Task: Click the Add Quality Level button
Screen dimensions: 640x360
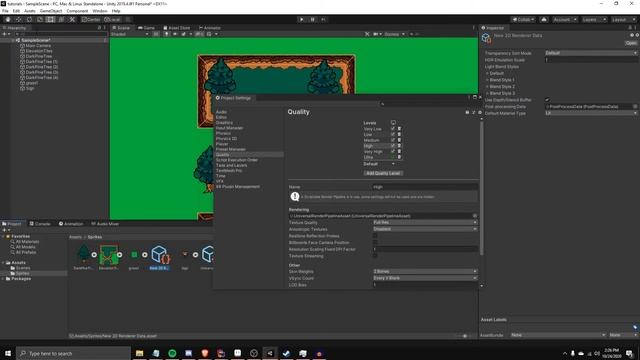Action: (x=383, y=173)
